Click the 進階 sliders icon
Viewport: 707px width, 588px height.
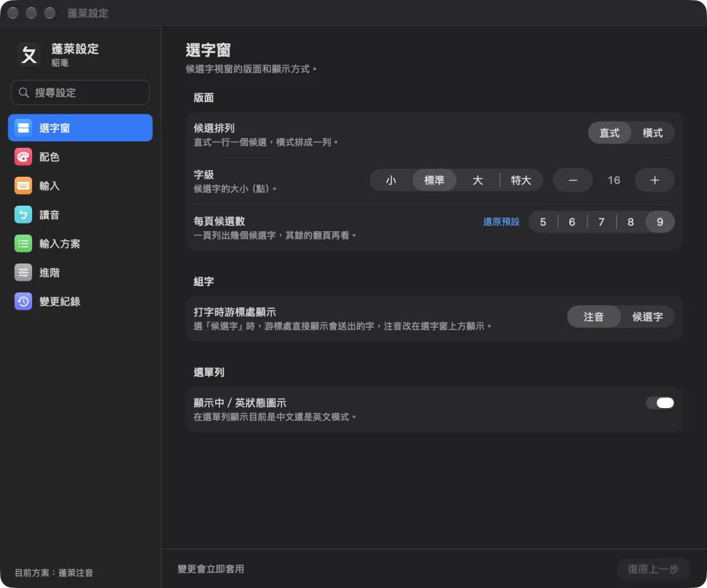[23, 272]
